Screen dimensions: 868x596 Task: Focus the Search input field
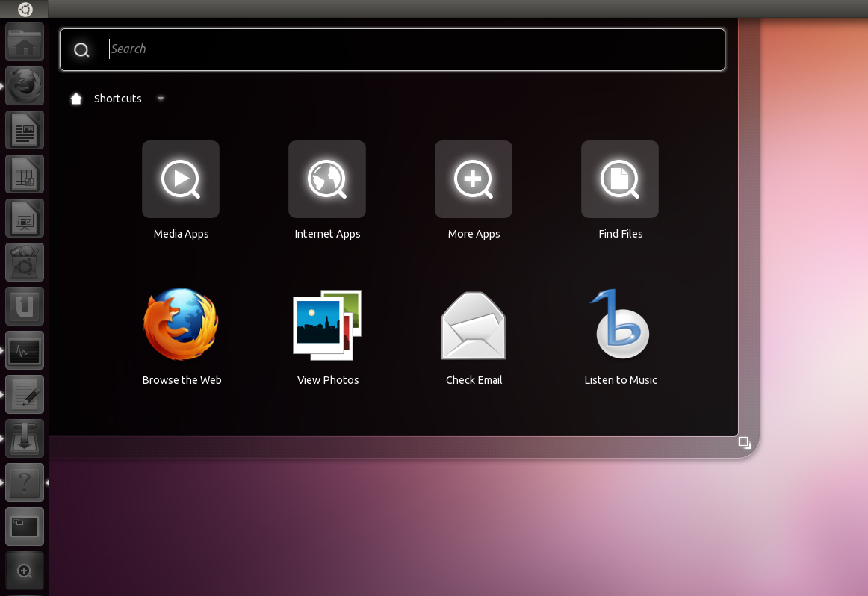coord(392,49)
